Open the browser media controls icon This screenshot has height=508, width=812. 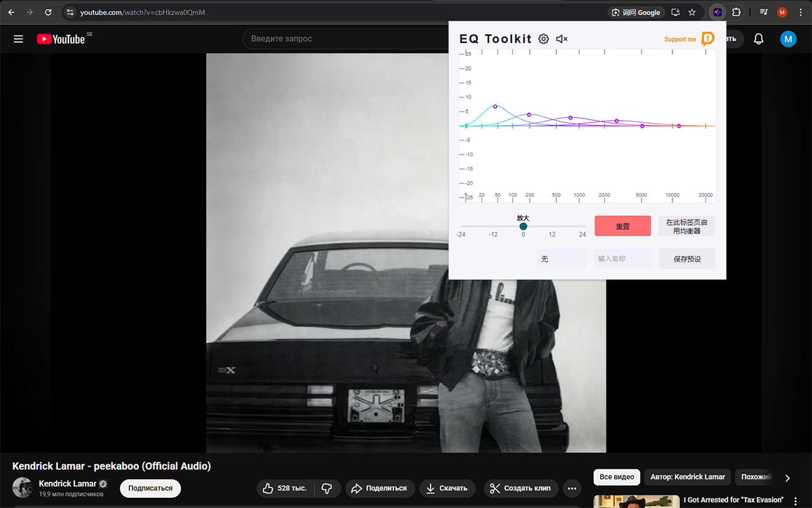tap(764, 12)
